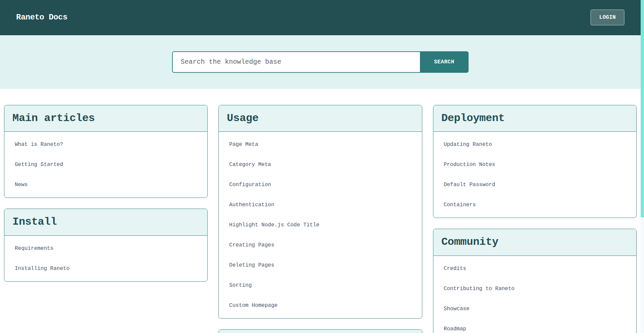
Task: View the Default Password article
Action: (469, 184)
